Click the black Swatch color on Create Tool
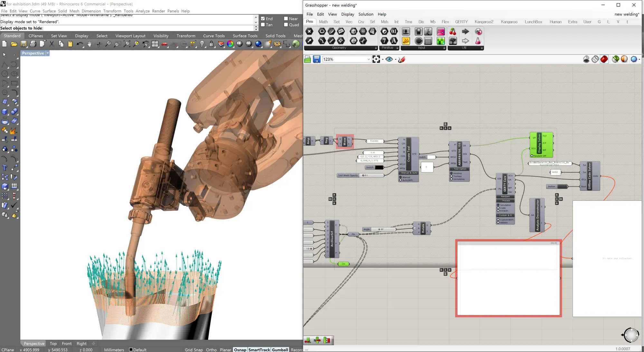 click(379, 167)
